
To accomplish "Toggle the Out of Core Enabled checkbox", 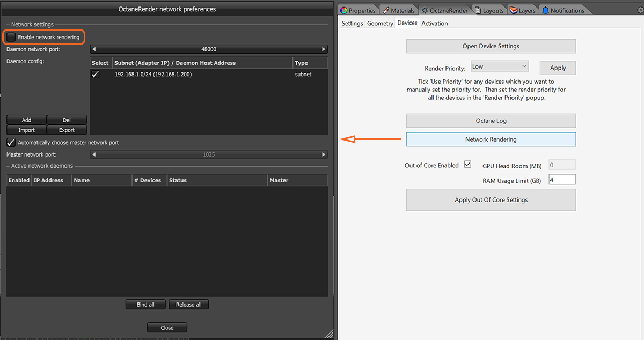I will coord(467,164).
